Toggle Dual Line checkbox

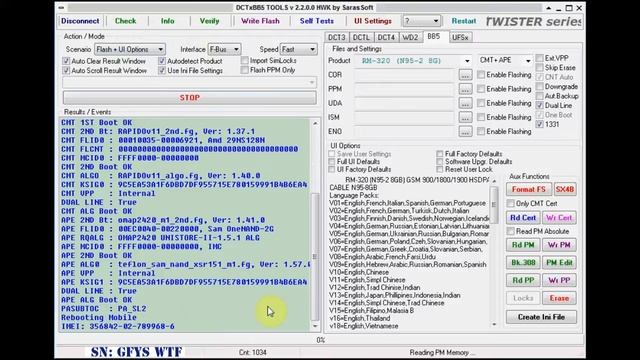click(540, 105)
